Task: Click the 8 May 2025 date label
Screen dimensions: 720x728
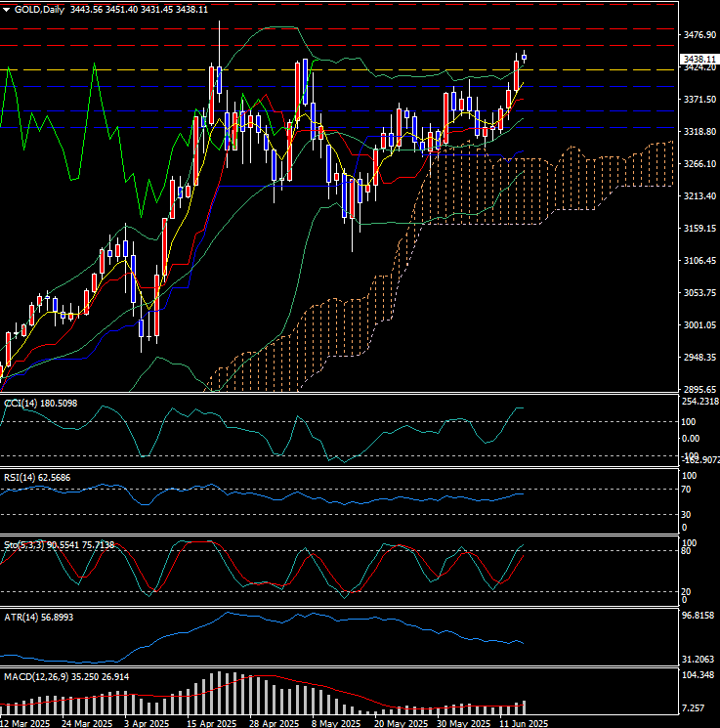Action: pos(336,723)
